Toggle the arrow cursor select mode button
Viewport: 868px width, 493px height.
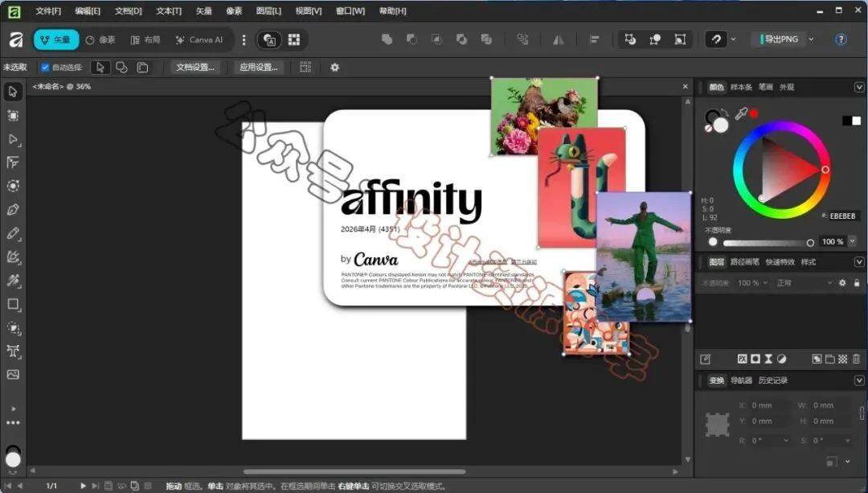100,67
